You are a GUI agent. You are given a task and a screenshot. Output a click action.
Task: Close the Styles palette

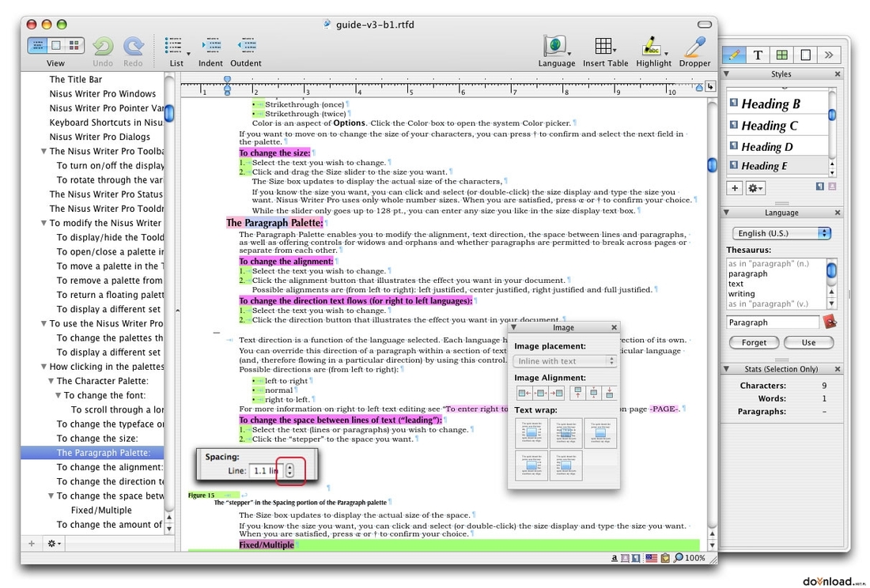pyautogui.click(x=838, y=73)
